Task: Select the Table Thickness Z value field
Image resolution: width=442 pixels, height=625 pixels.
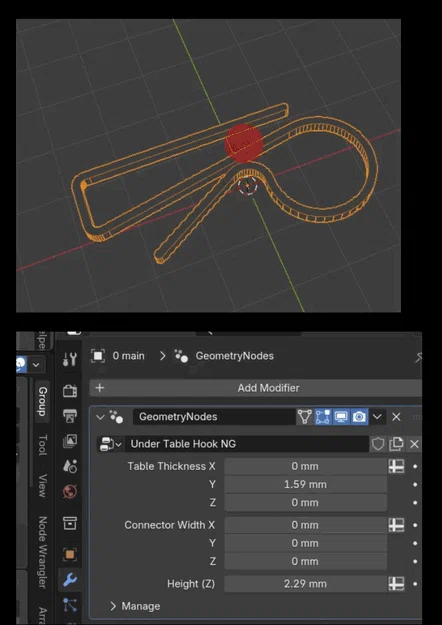Action: (305, 503)
